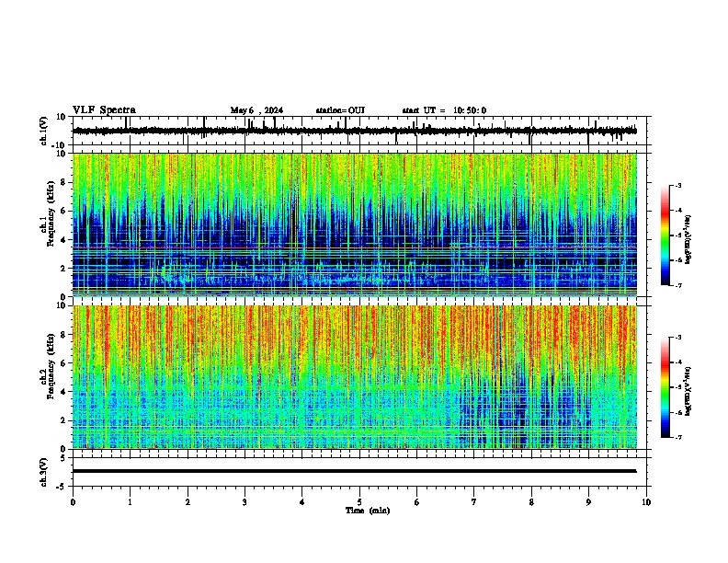The height and width of the screenshot is (563, 728).
Task: Click the "-7" tick on ch.1 colorbar
Action: (678, 285)
